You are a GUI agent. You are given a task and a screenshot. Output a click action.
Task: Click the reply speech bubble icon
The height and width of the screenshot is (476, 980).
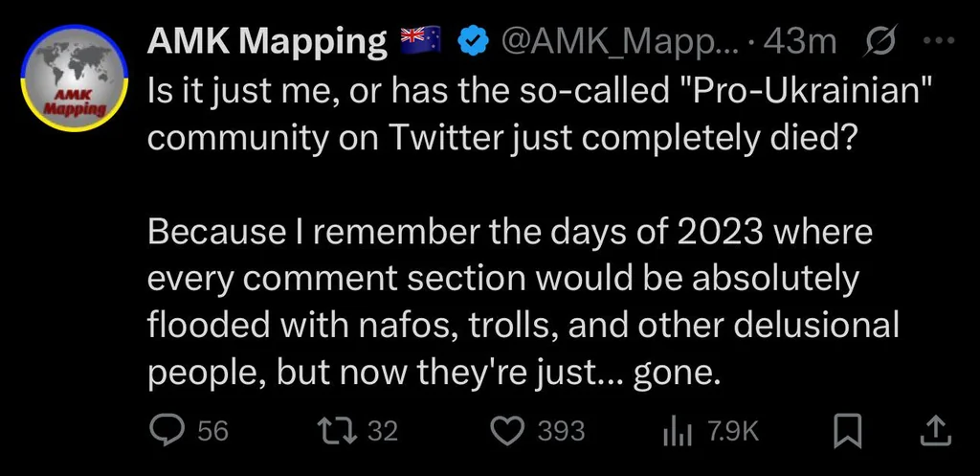[167, 431]
